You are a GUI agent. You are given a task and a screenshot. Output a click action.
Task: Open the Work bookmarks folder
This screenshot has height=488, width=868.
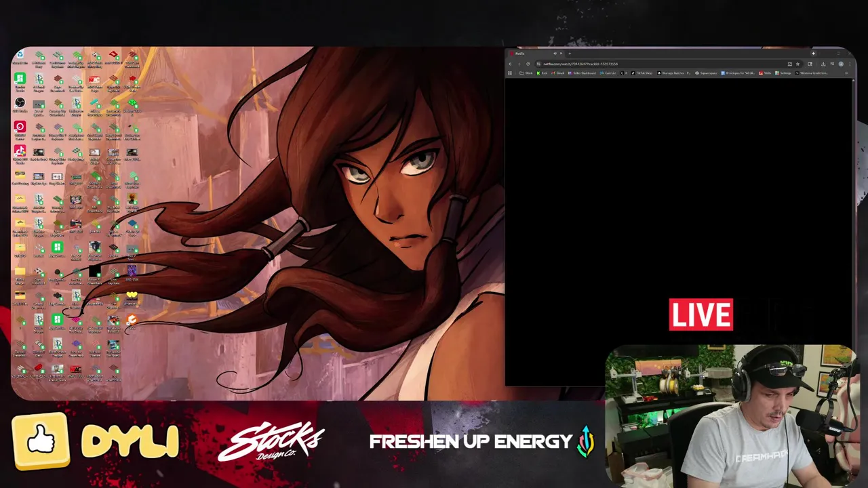(526, 73)
